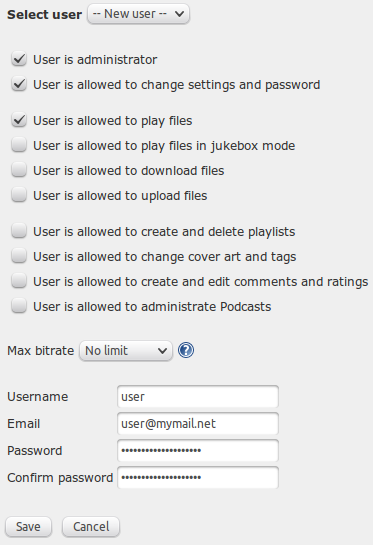The width and height of the screenshot is (373, 545).
Task: Check 'change cover art and tags' checkbox
Action: (19, 256)
